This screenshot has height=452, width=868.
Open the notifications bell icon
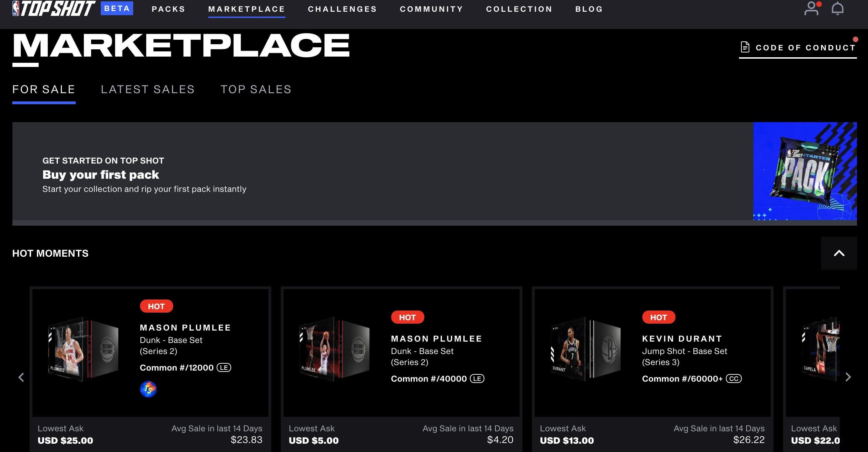pos(837,9)
